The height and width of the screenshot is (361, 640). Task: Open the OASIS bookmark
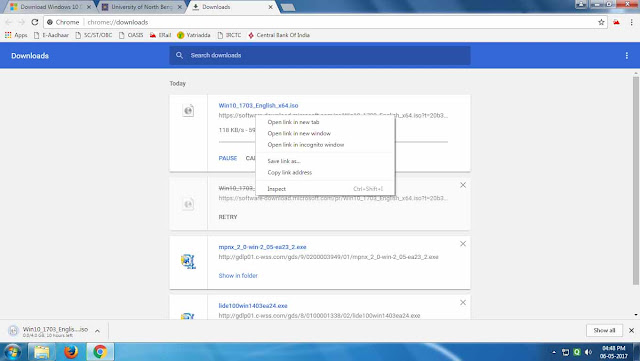tap(131, 35)
